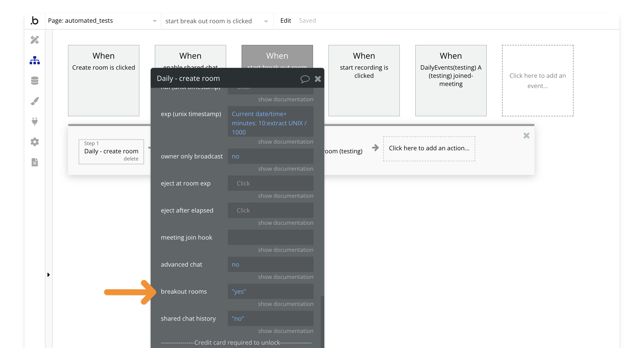Open the start break out room element dropdown

point(217,21)
